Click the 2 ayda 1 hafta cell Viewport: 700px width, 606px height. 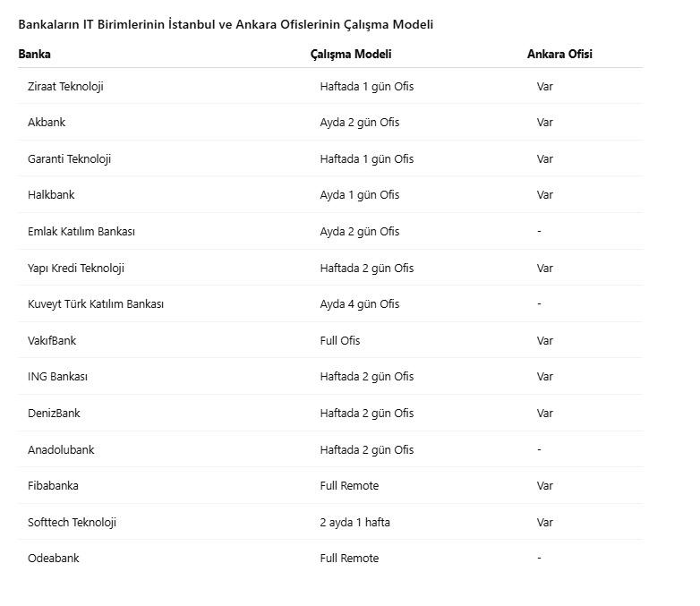pos(354,523)
